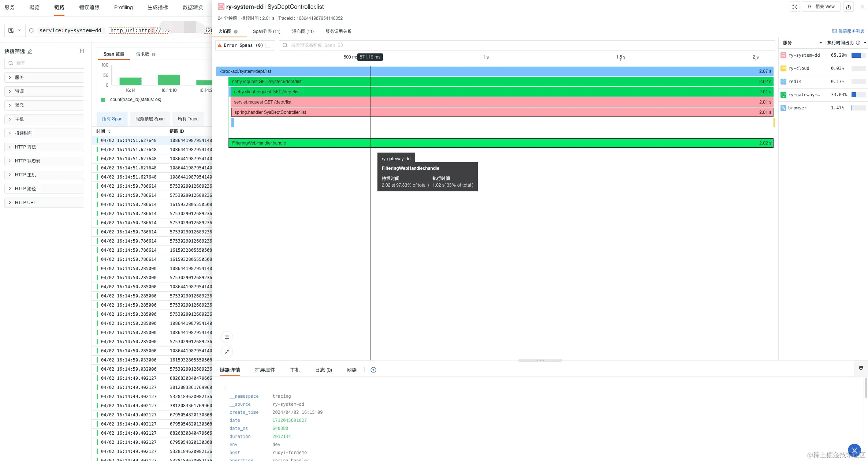
Task: Collapse the quick filter sidebar panel icon
Action: point(81,51)
